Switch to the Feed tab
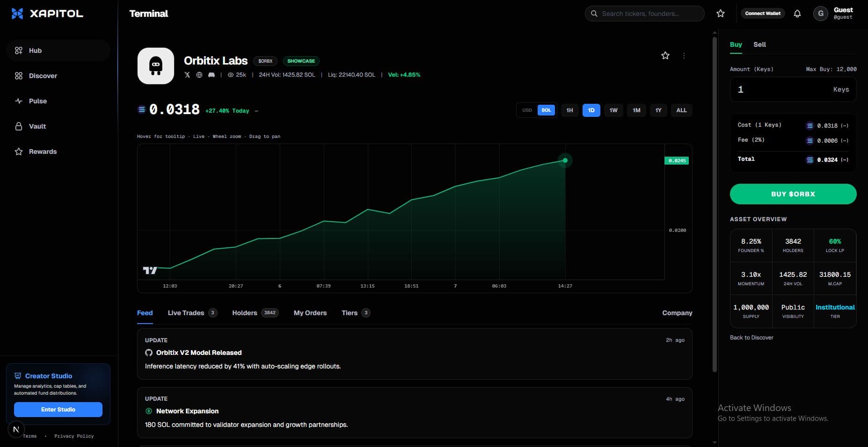 [145, 313]
